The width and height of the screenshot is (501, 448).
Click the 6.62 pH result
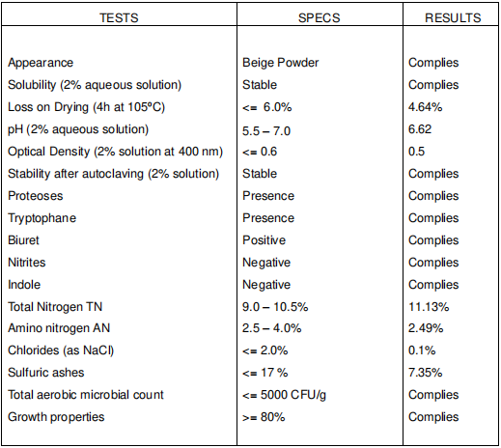[420, 129]
